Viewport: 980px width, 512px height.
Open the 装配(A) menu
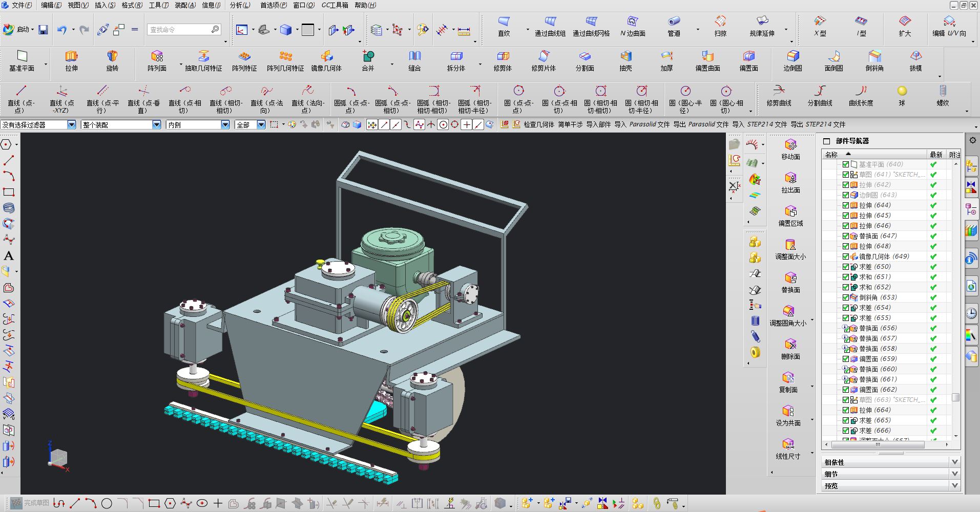click(185, 5)
